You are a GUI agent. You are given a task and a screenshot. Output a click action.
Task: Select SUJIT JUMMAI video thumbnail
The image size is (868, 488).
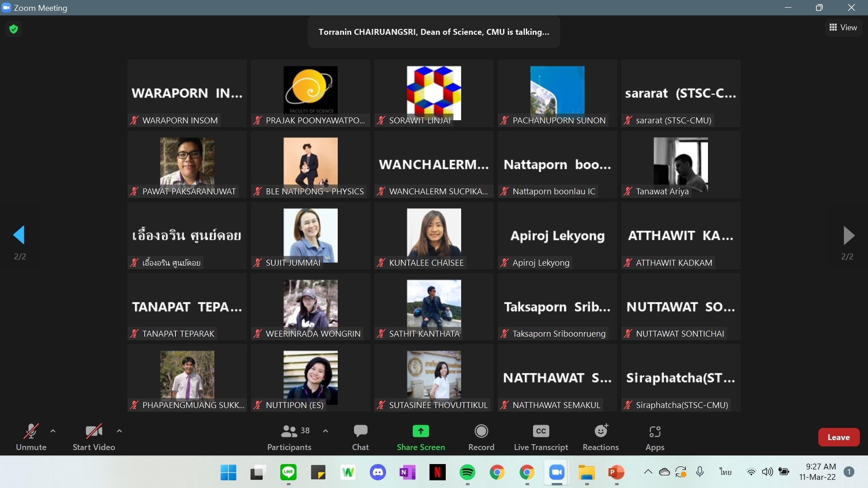click(x=311, y=235)
